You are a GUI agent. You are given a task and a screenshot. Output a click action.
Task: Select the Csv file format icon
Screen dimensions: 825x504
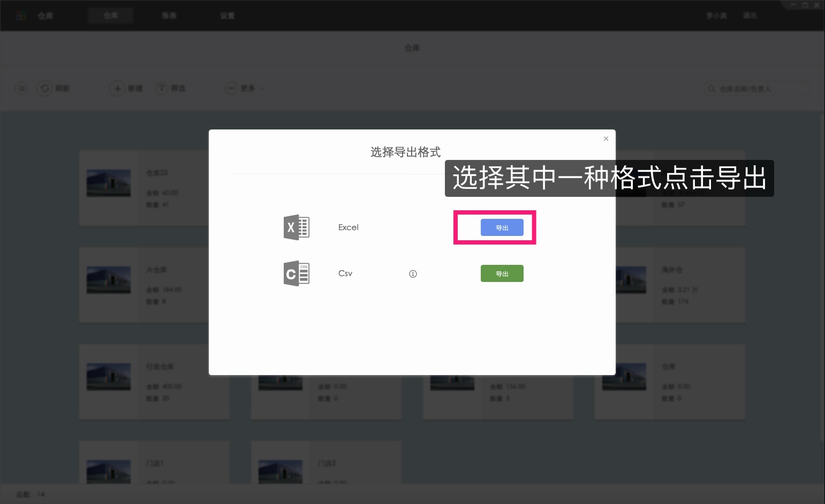point(297,273)
